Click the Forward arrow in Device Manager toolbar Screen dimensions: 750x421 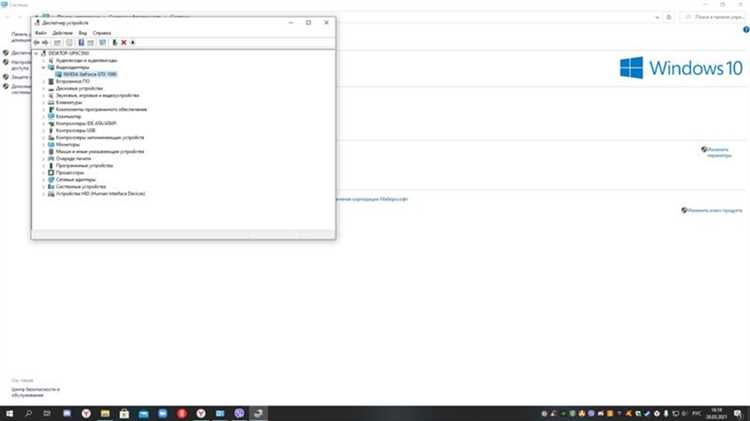(x=45, y=43)
